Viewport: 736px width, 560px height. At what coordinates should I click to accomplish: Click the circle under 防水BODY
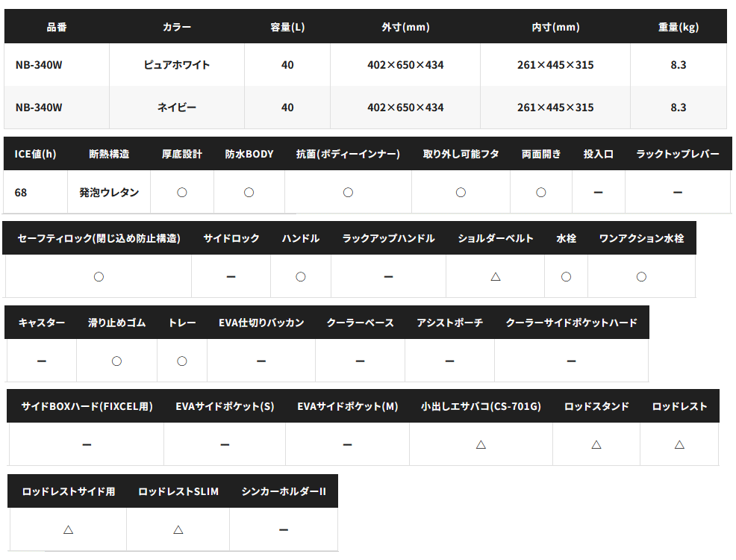(249, 193)
